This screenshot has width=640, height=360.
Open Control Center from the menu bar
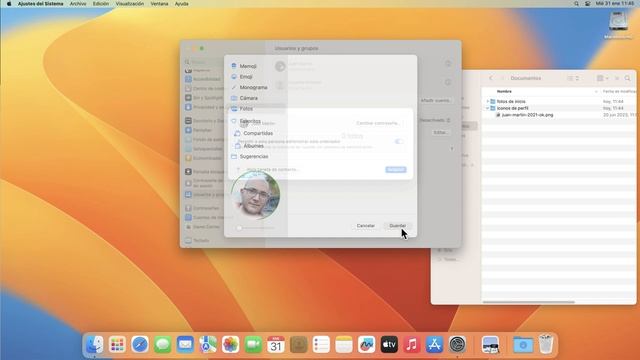(x=587, y=4)
